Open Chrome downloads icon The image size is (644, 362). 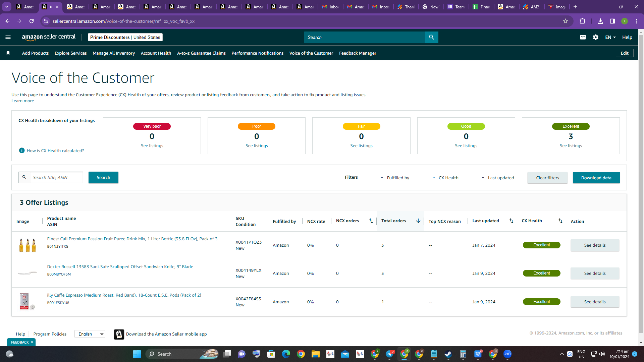600,21
